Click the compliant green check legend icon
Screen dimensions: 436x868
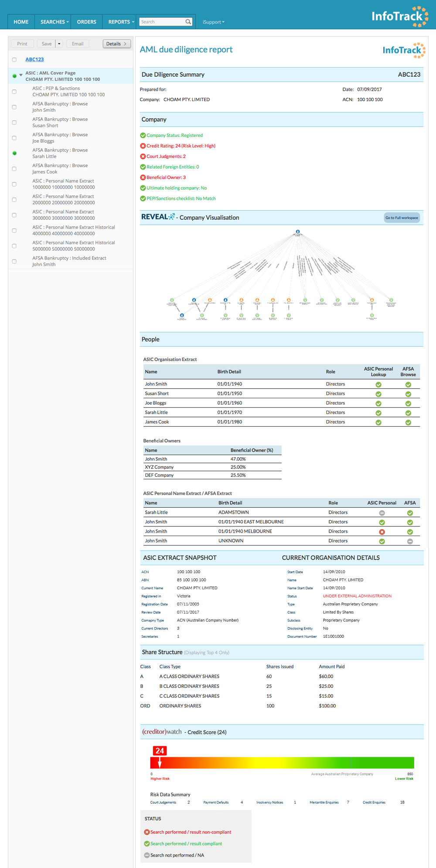[147, 844]
